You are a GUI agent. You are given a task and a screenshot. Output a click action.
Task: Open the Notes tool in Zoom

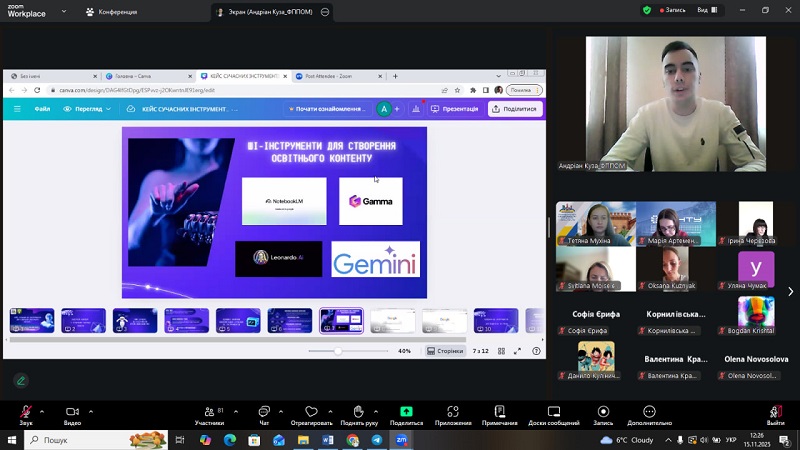click(499, 411)
